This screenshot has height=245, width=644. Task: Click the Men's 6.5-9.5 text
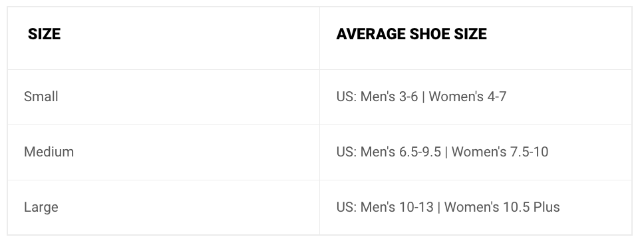point(401,152)
